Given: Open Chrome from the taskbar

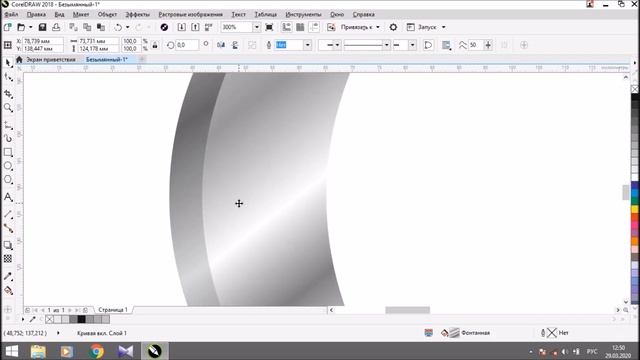Looking at the screenshot, I should (96, 351).
